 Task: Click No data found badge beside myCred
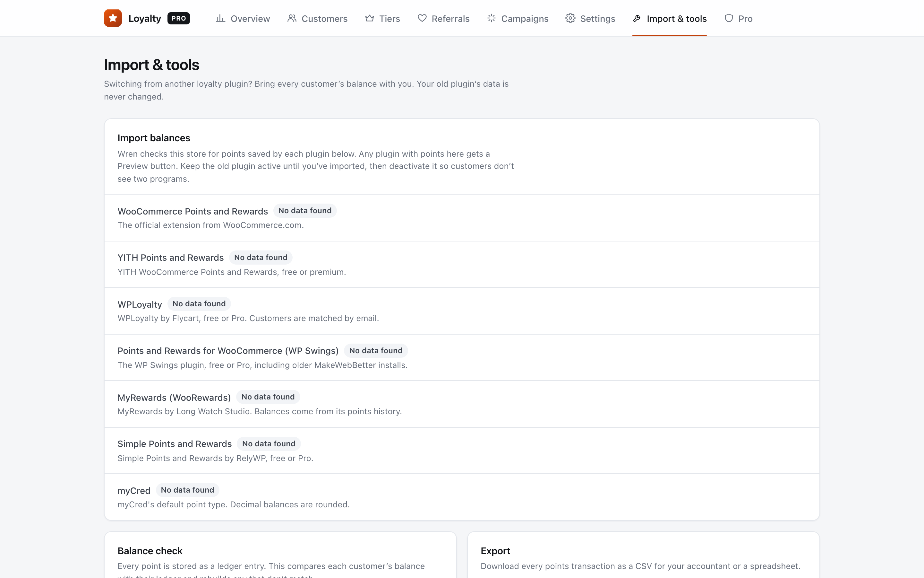(x=187, y=490)
